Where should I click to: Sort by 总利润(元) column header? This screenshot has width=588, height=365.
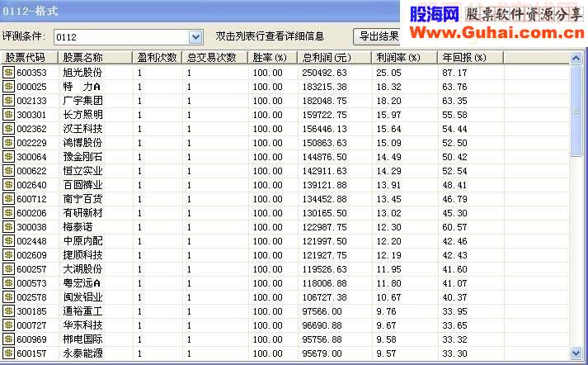point(335,58)
